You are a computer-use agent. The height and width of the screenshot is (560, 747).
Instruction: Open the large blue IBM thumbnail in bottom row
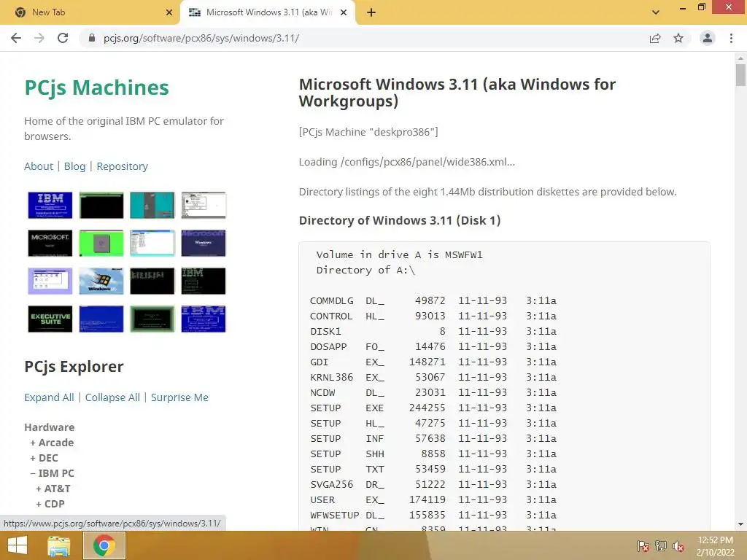204,319
